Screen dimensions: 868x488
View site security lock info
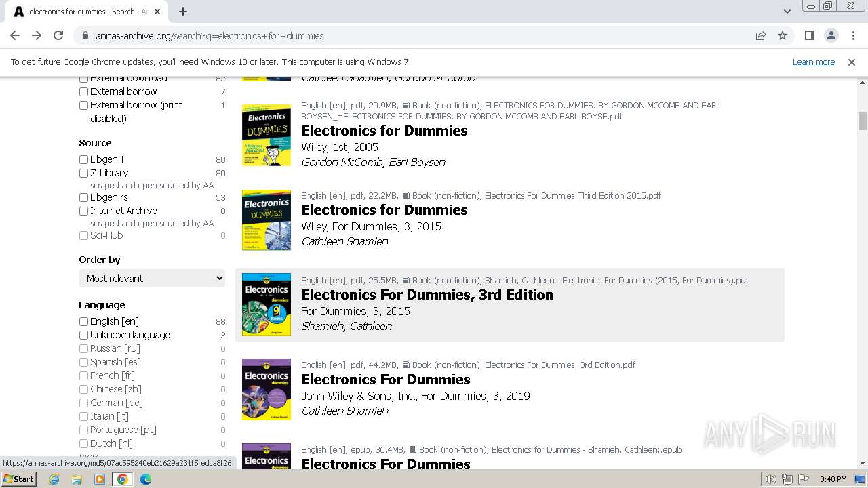pyautogui.click(x=85, y=35)
